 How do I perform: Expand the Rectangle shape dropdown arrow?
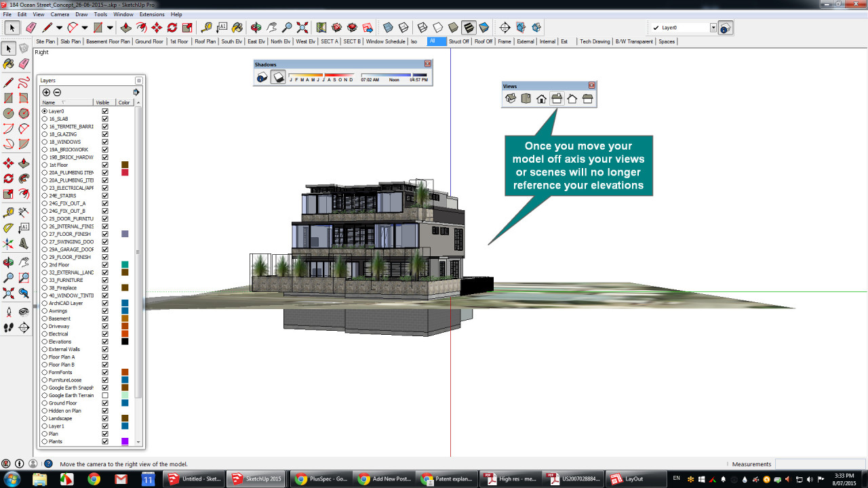pyautogui.click(x=110, y=28)
